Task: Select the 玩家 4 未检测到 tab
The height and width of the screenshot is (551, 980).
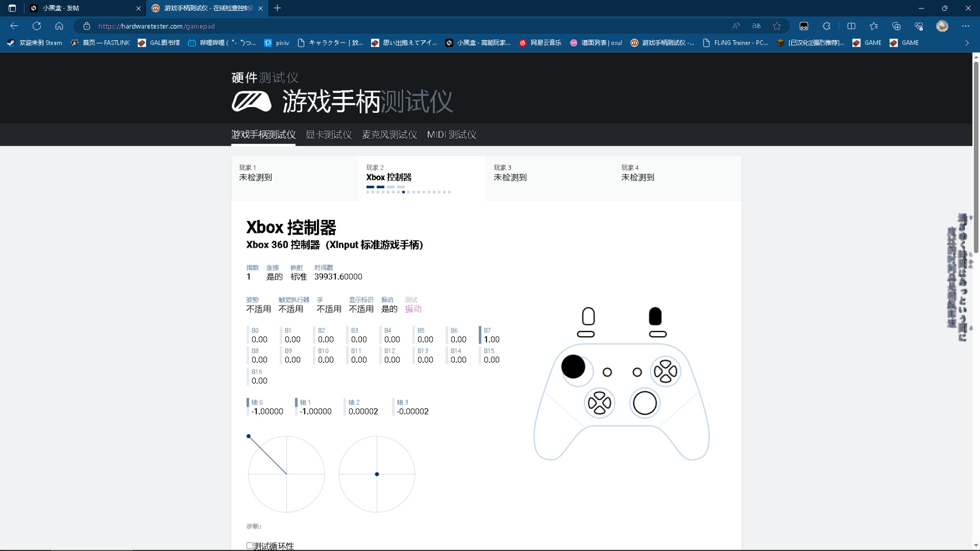Action: tap(677, 179)
